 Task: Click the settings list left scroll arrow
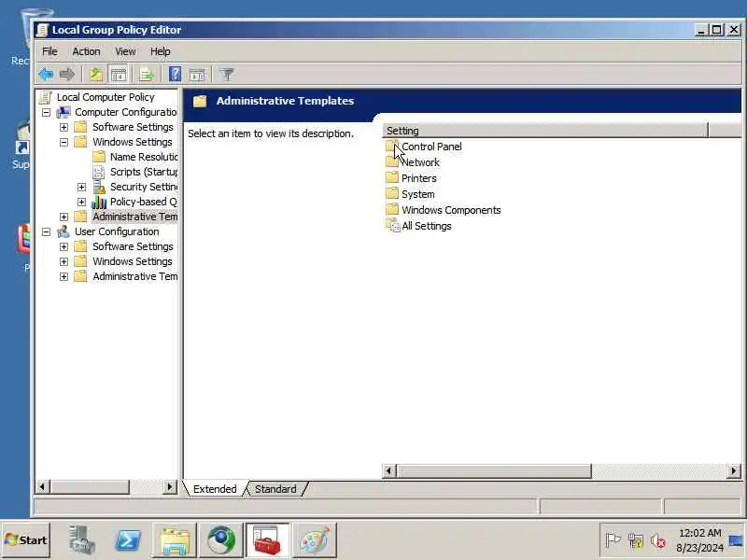pos(389,471)
